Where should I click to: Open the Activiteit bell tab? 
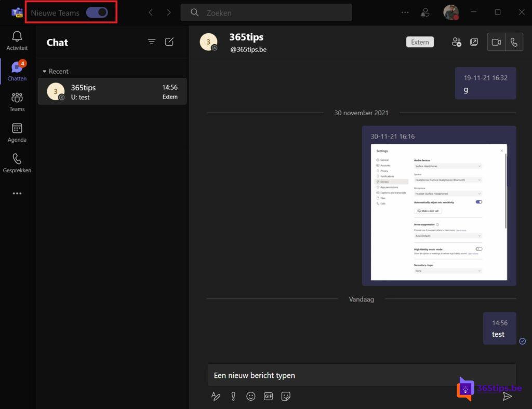click(x=17, y=40)
